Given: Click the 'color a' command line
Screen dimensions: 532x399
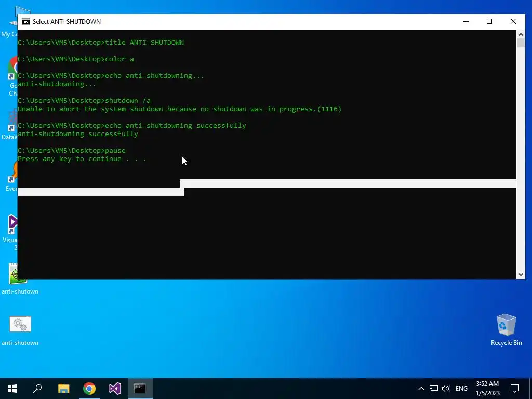Looking at the screenshot, I should [x=76, y=59].
